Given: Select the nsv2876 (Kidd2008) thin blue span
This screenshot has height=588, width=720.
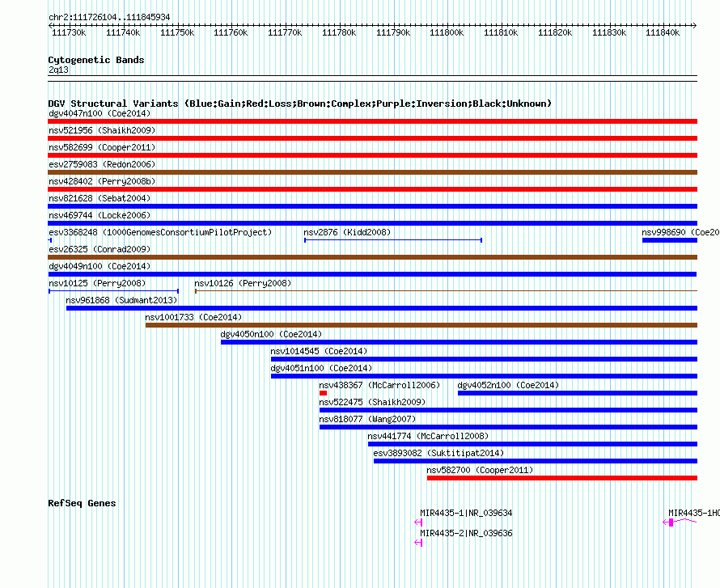Looking at the screenshot, I should click(393, 240).
